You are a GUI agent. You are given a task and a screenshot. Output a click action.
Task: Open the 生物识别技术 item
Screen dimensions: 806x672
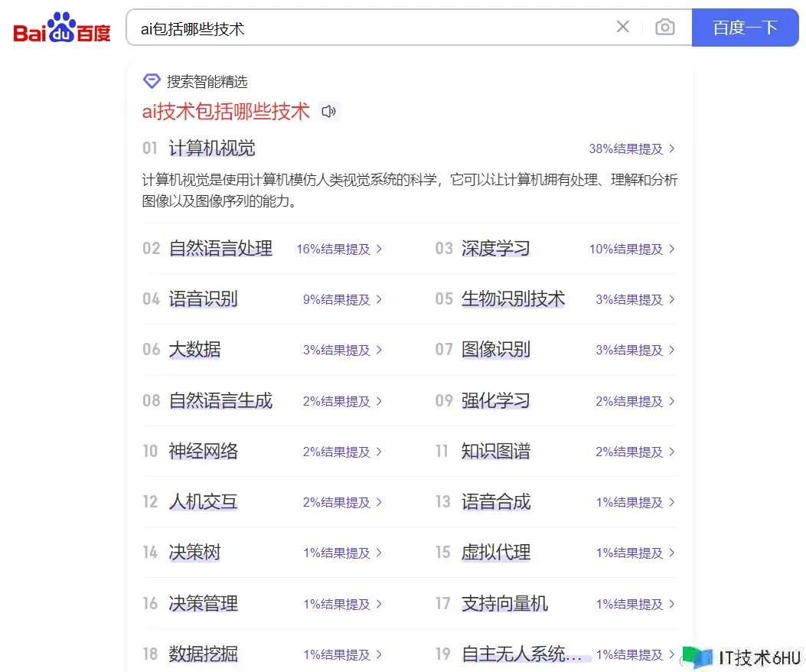[513, 299]
